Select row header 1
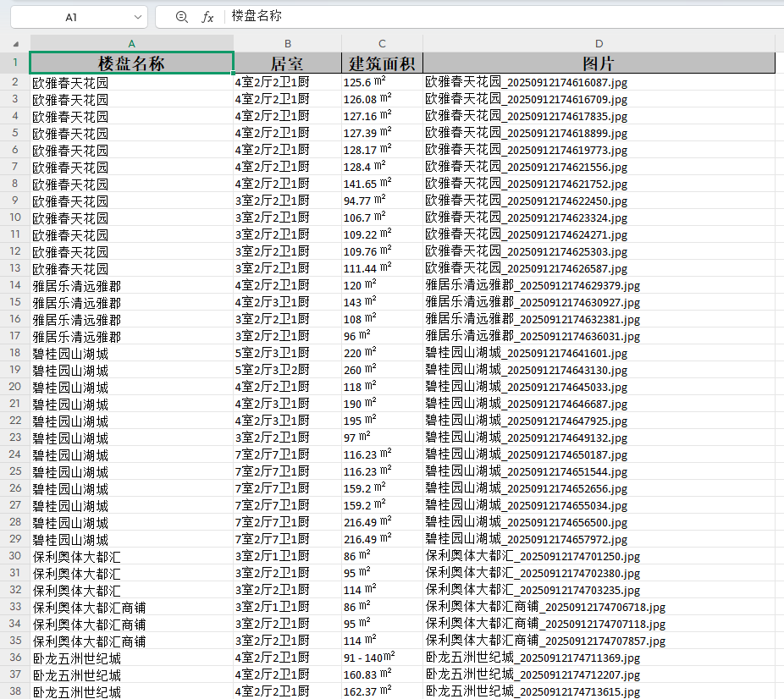Viewport: 784px width, 699px height. pos(15,63)
